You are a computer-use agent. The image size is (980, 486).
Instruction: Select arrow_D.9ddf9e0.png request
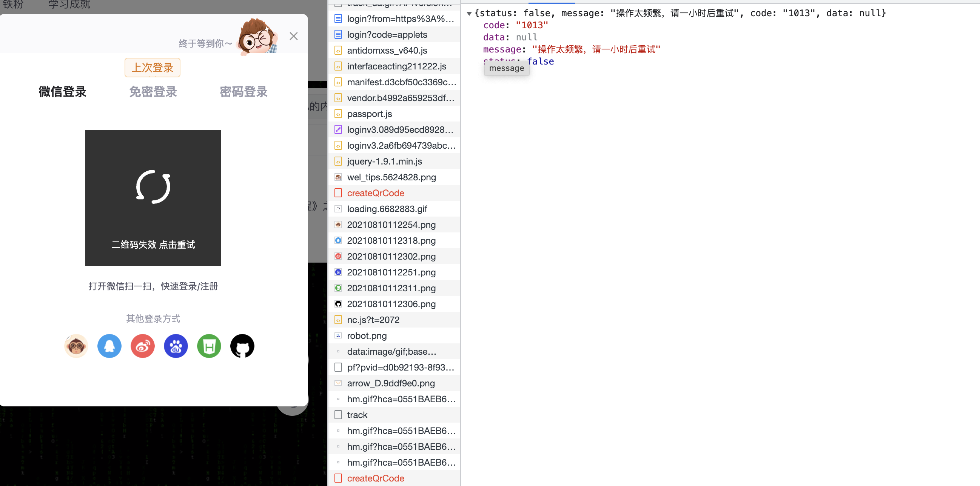[394, 383]
